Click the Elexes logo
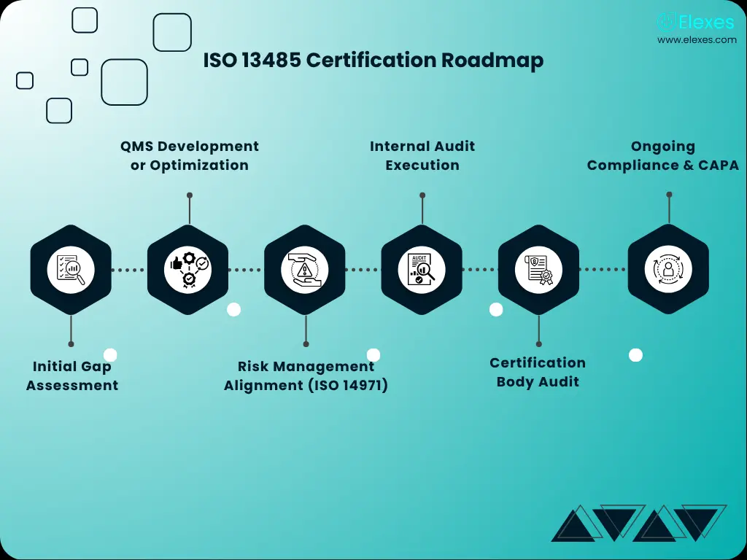This screenshot has width=747, height=560. (695, 22)
